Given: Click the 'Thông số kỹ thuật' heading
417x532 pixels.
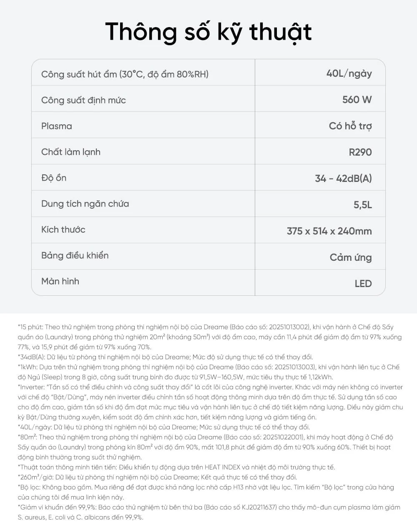Looking at the screenshot, I should [208, 32].
